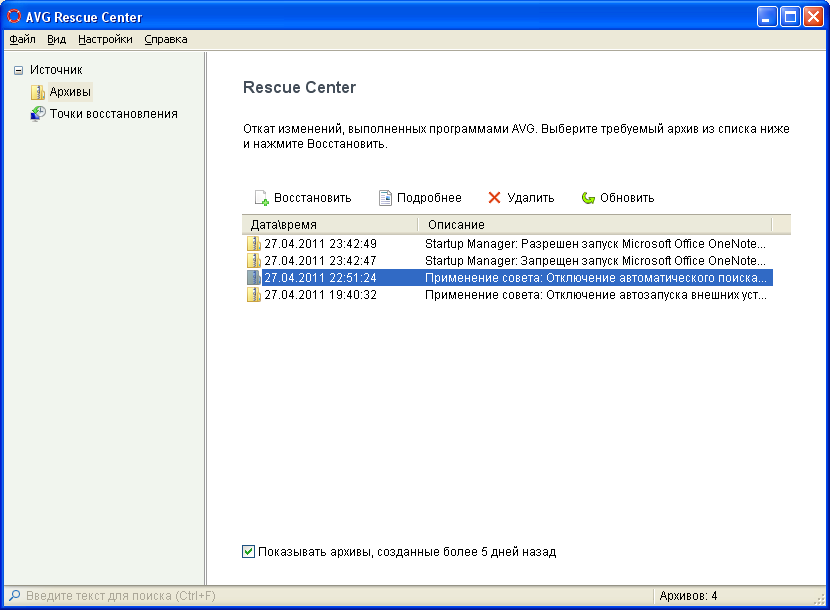
Task: Uncheck Показывать архивы older than 5 days
Action: pyautogui.click(x=248, y=551)
